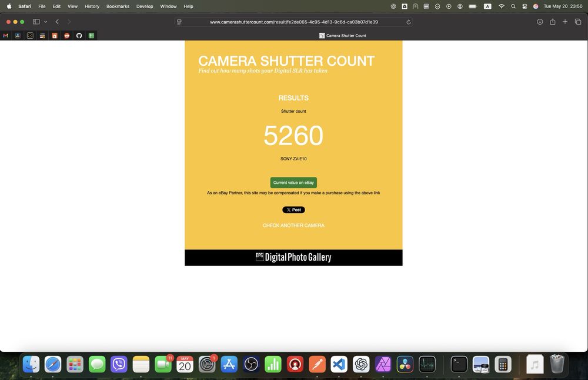Open Control Center in the menu bar
This screenshot has width=588, height=380.
point(524,6)
